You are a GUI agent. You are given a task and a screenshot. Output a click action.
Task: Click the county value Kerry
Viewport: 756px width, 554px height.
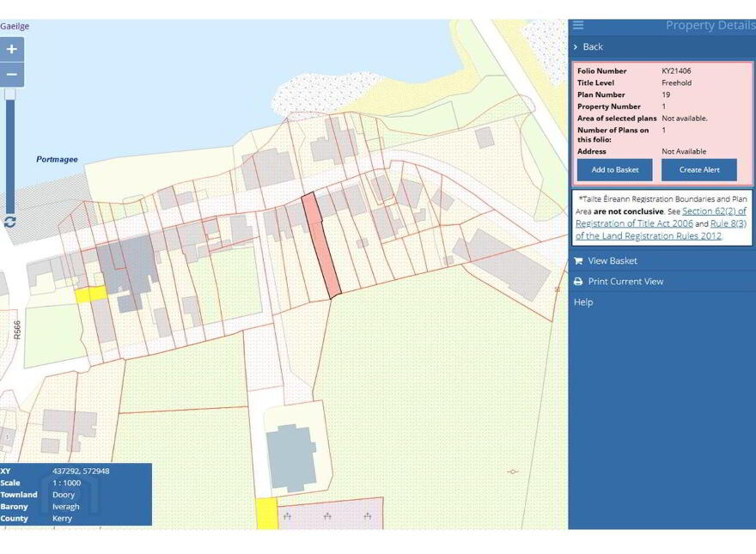point(62,518)
